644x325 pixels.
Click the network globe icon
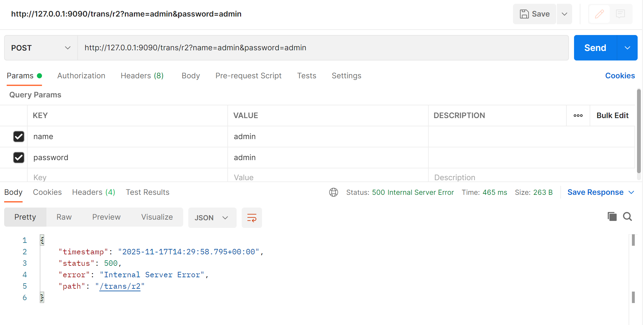[333, 192]
